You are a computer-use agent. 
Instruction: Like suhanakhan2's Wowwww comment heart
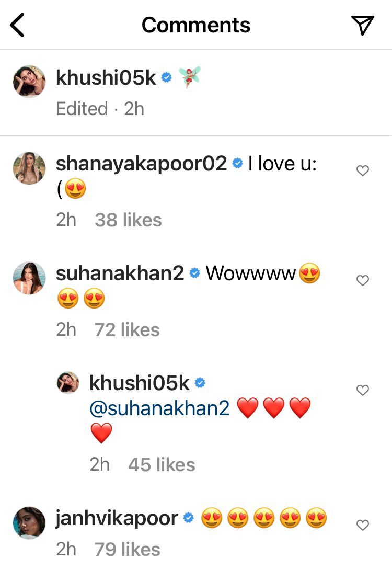[x=363, y=280]
